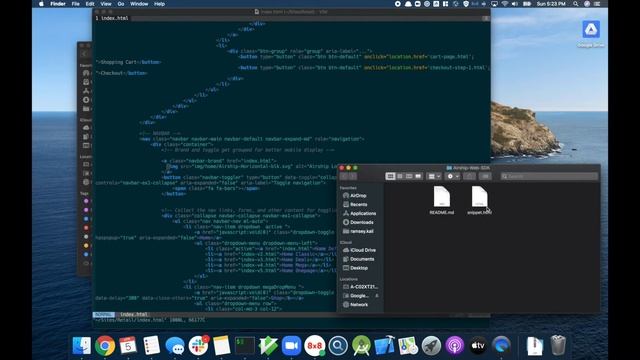Open Android Studio from the Dock
The image size is (640, 360).
[361, 346]
